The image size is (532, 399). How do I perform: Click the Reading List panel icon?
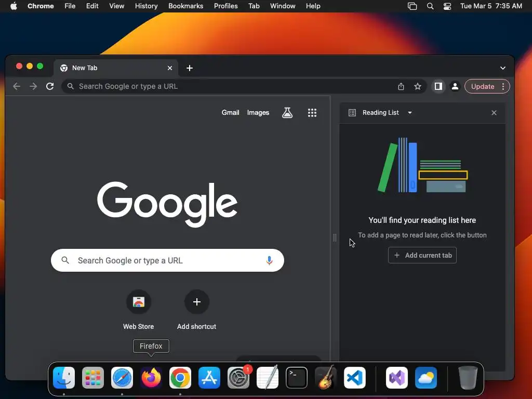352,113
